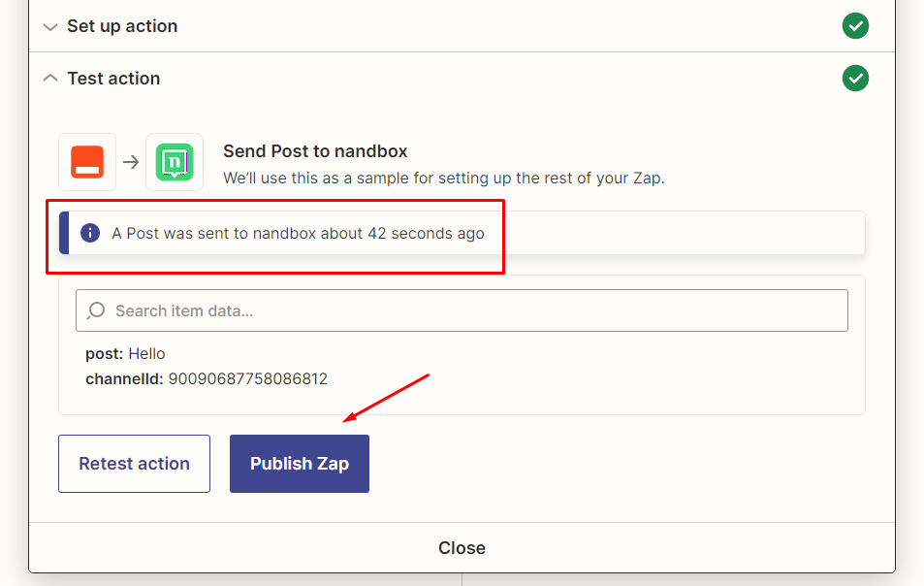Click the "Post was sent to nandbox" message

tap(298, 234)
